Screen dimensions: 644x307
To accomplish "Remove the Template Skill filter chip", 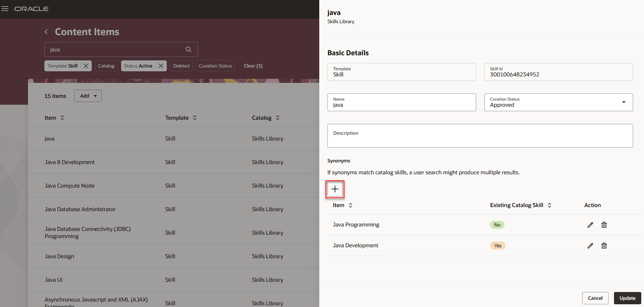I will pyautogui.click(x=86, y=66).
